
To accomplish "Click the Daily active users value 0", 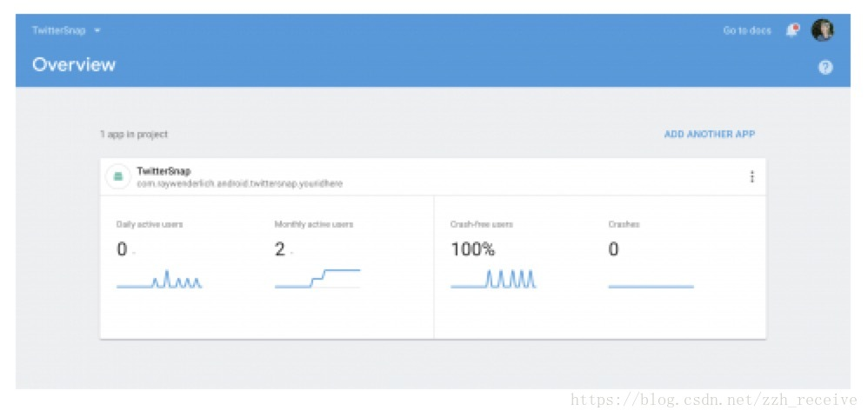I will click(x=122, y=249).
